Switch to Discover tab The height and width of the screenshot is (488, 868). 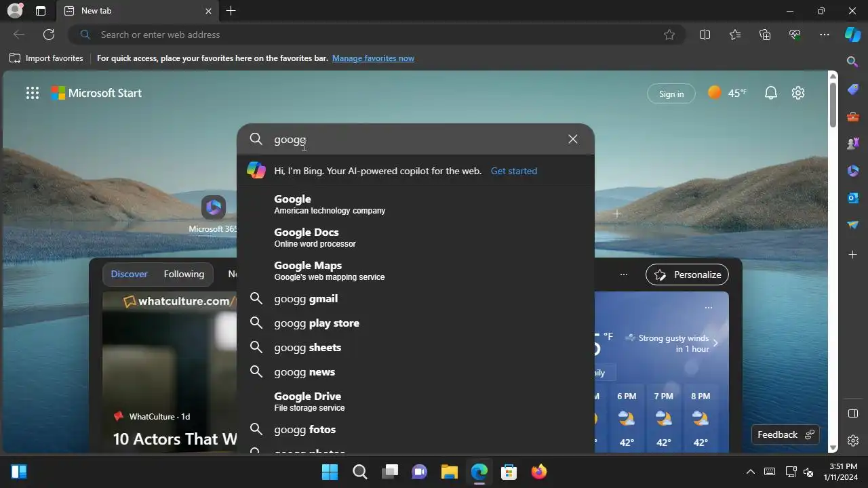tap(129, 274)
